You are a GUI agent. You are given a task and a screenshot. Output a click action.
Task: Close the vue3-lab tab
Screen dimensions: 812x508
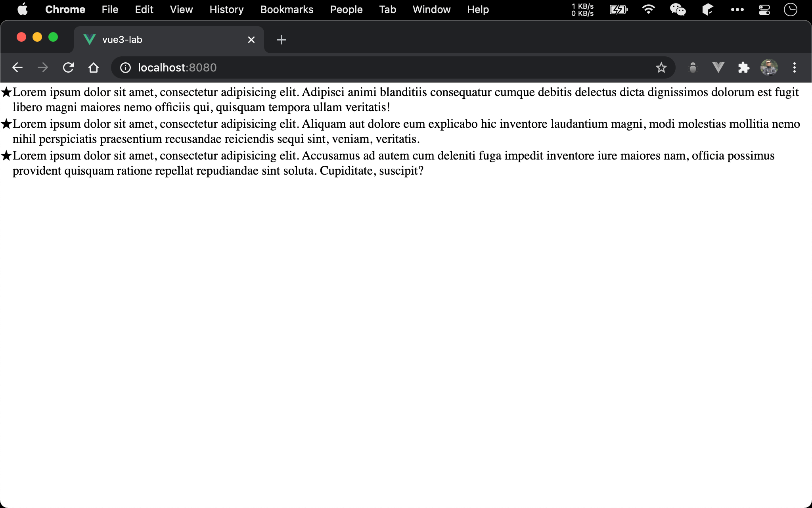[x=251, y=40]
